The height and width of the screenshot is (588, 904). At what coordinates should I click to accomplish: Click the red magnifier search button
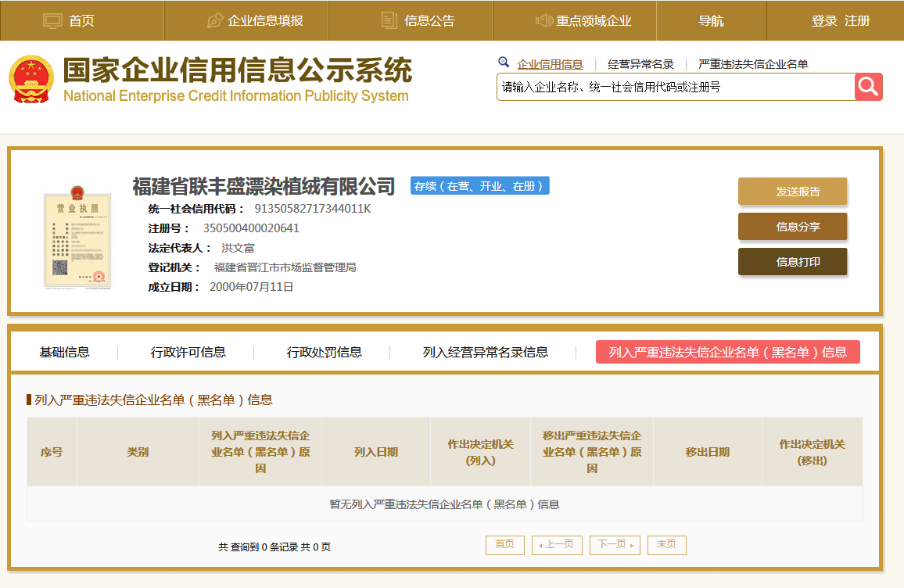coord(868,87)
